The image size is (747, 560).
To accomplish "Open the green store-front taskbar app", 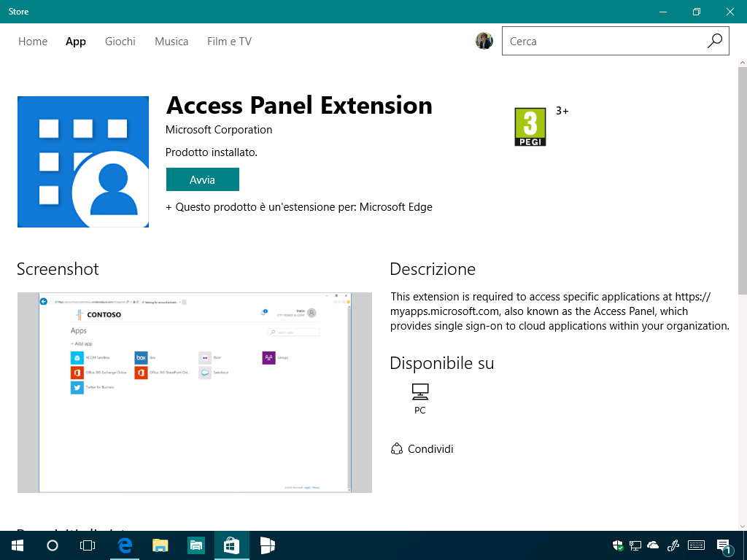I will (x=196, y=545).
